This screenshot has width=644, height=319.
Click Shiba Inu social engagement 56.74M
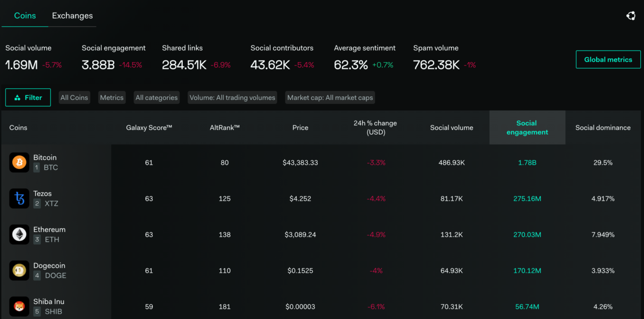coord(527,307)
